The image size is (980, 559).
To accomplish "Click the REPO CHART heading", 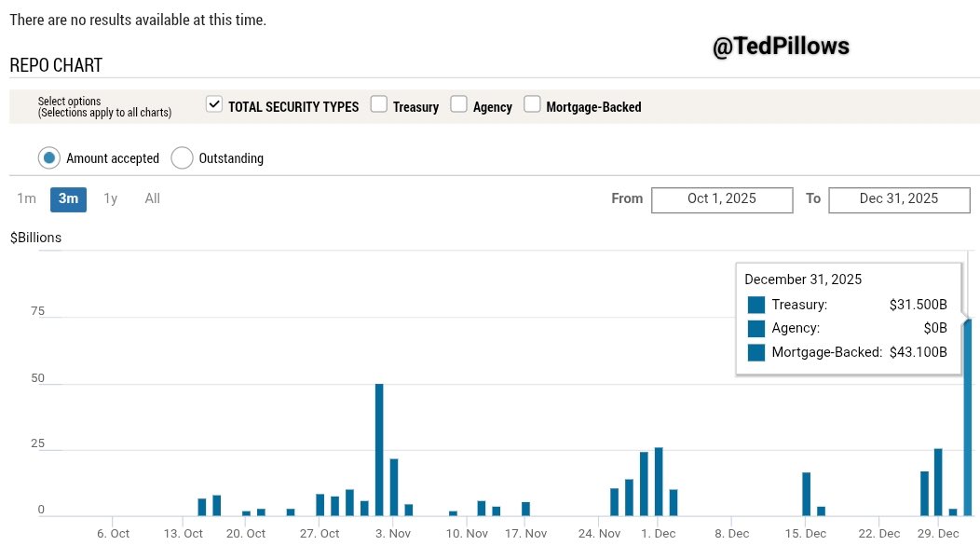I will click(56, 65).
